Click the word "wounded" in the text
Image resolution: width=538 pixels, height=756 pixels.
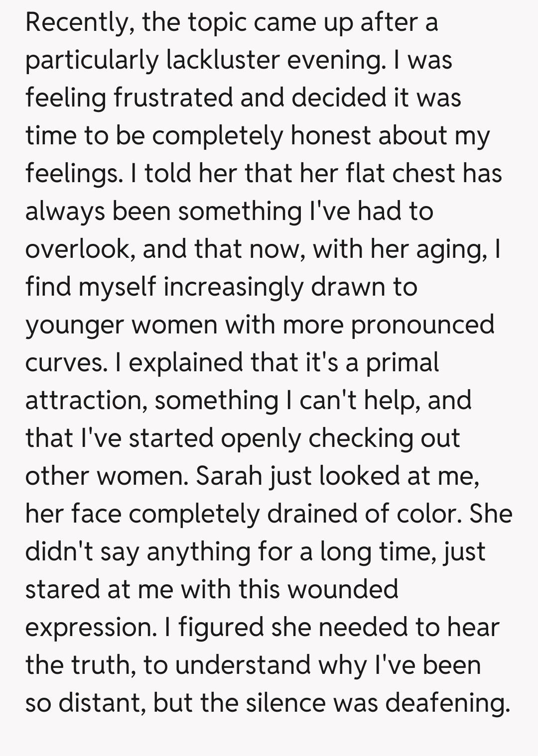(x=343, y=589)
